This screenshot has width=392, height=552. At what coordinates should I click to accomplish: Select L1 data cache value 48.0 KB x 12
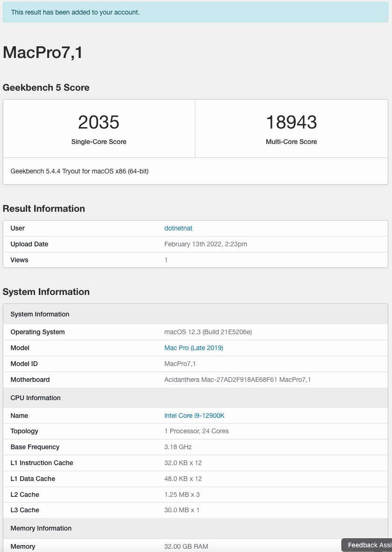tap(183, 479)
